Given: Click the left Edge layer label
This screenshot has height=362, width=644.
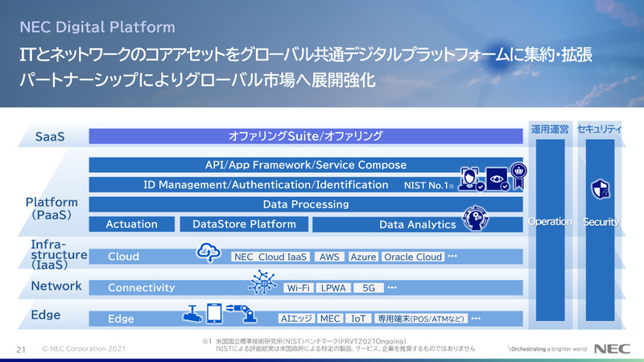Looking at the screenshot, I should (46, 315).
